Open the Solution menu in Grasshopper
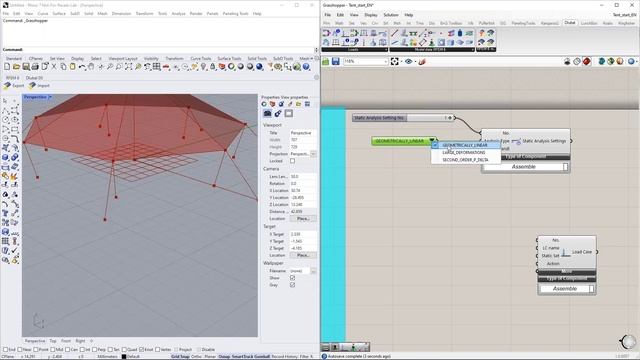This screenshot has height=360, width=640. click(391, 15)
